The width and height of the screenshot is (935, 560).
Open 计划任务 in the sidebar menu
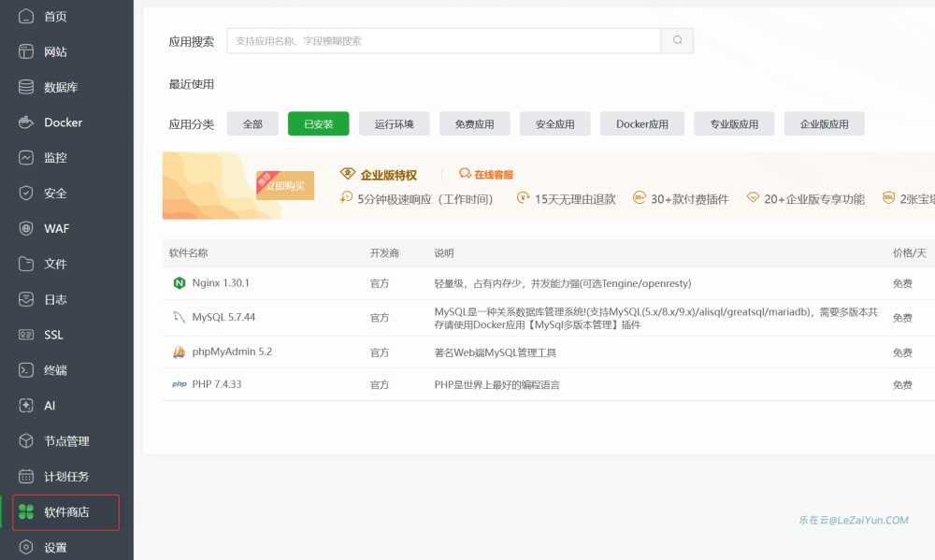[66, 477]
